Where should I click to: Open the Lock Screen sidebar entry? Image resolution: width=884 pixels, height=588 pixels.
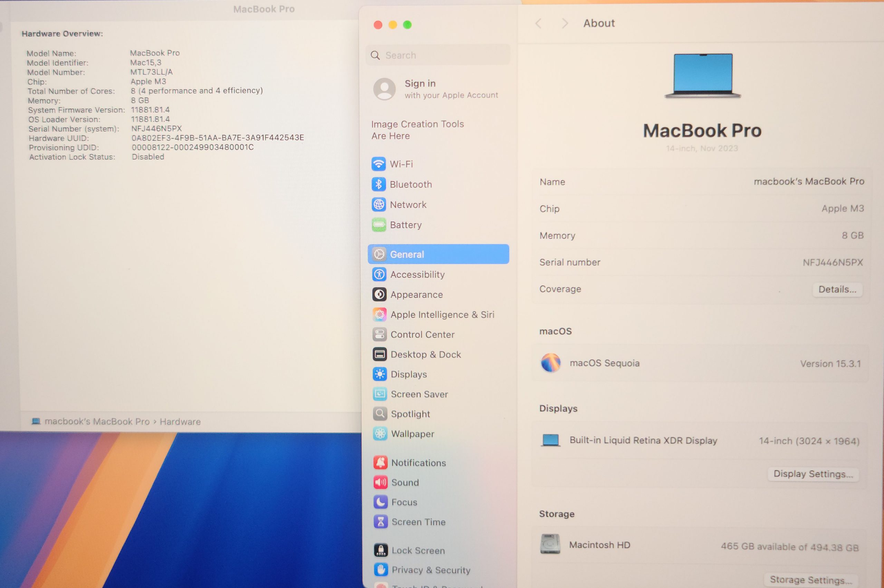point(418,550)
